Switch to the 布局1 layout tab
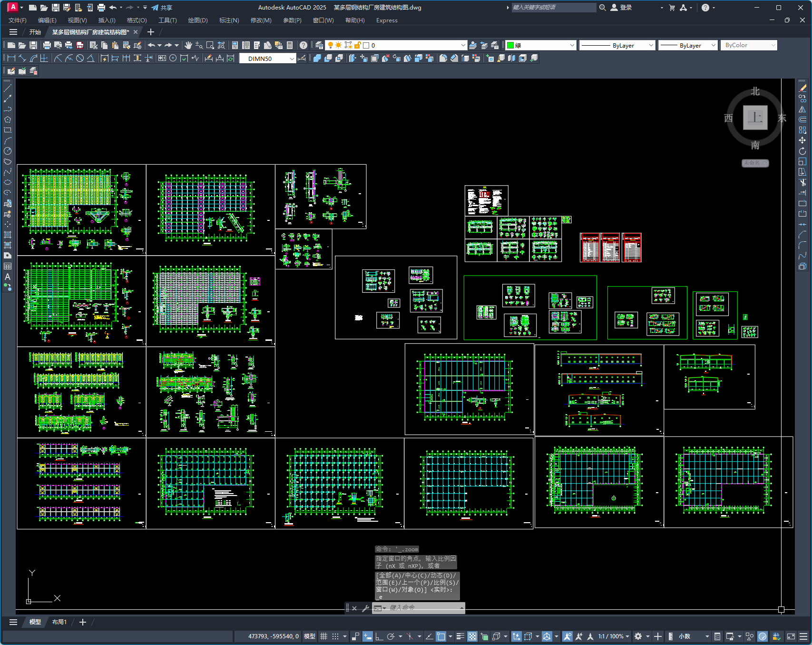Screen dimensions: 812x645 pyautogui.click(x=59, y=622)
